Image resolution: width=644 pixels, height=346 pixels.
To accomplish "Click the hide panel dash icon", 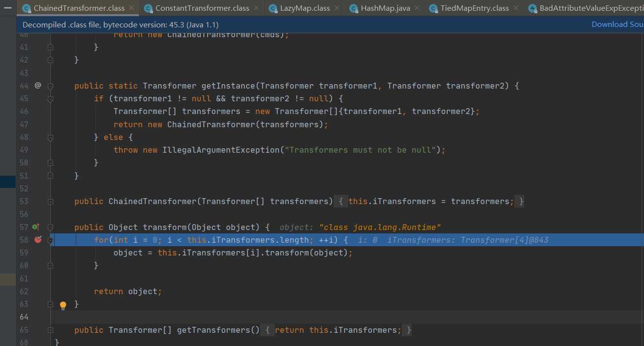I will pyautogui.click(x=8, y=8).
